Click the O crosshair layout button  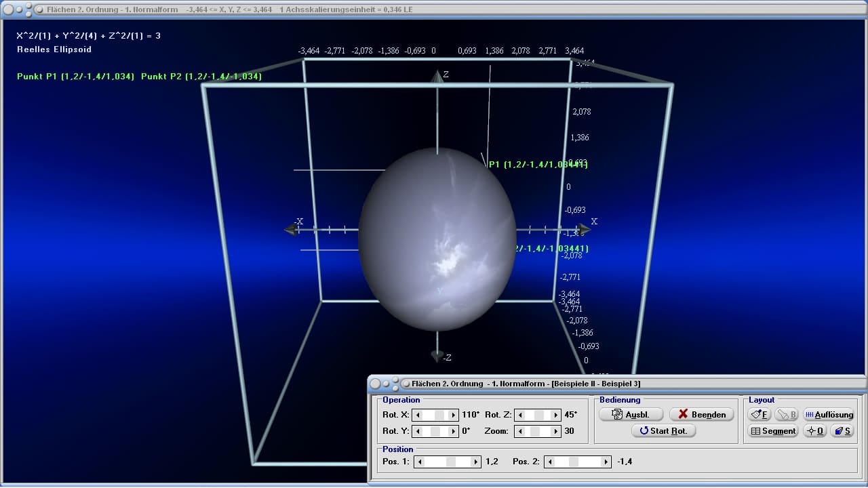tap(814, 430)
